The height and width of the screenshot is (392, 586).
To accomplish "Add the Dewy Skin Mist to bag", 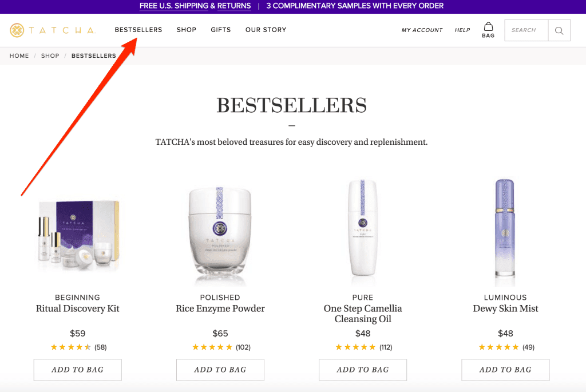I will [x=505, y=370].
